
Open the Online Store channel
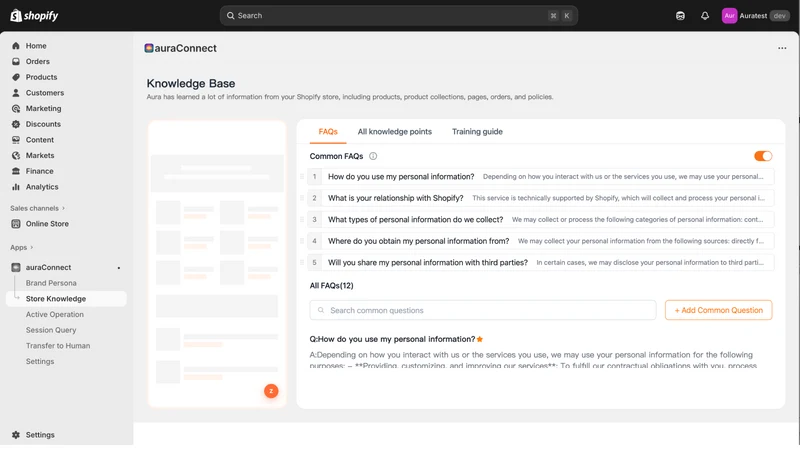click(x=47, y=223)
